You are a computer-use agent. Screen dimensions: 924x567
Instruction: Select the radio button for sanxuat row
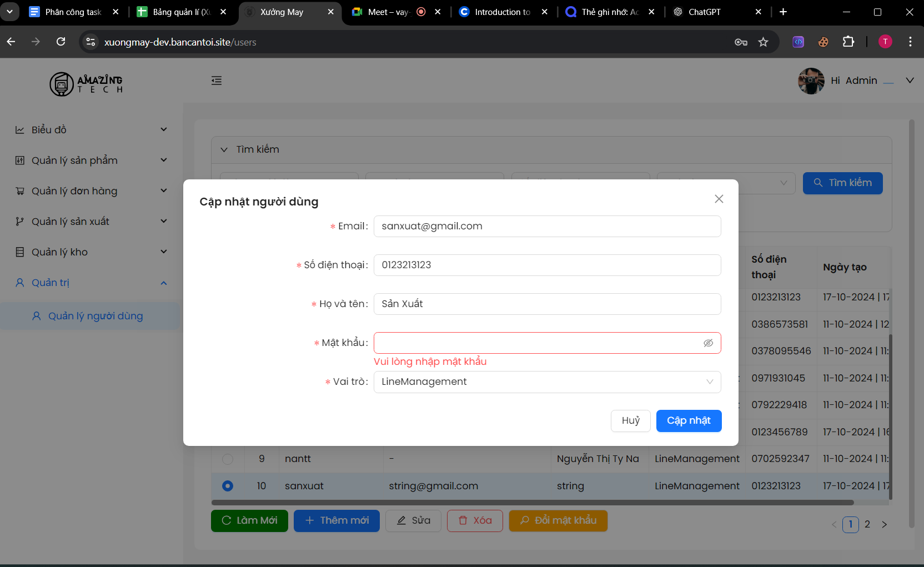point(228,486)
